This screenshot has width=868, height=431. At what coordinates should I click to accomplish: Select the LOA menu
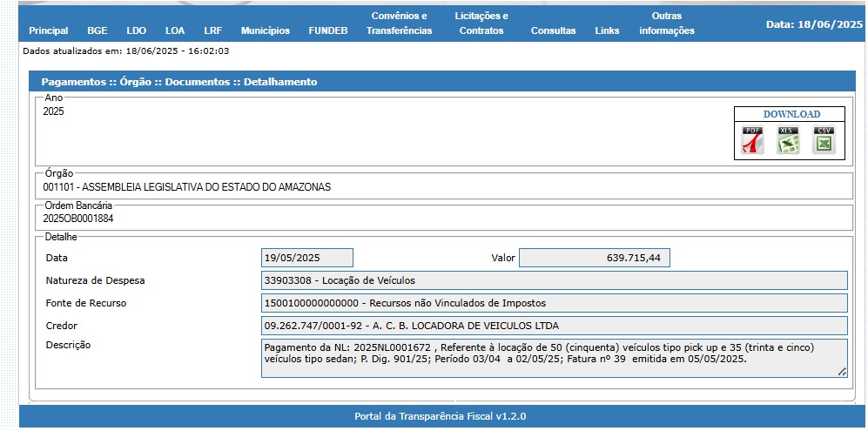[x=175, y=30]
